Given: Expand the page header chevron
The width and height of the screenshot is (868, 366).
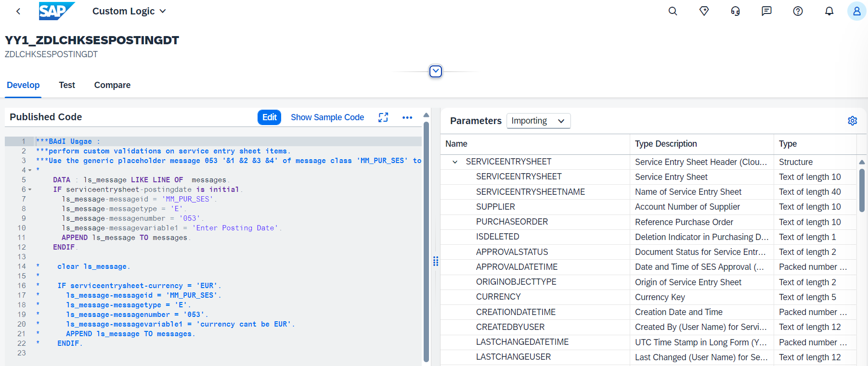Looking at the screenshot, I should (436, 71).
